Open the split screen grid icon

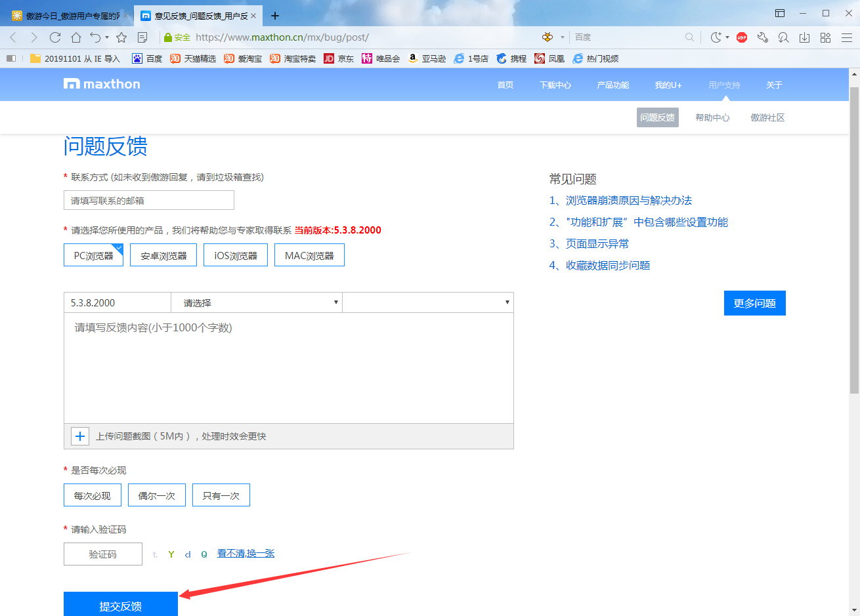pos(825,38)
